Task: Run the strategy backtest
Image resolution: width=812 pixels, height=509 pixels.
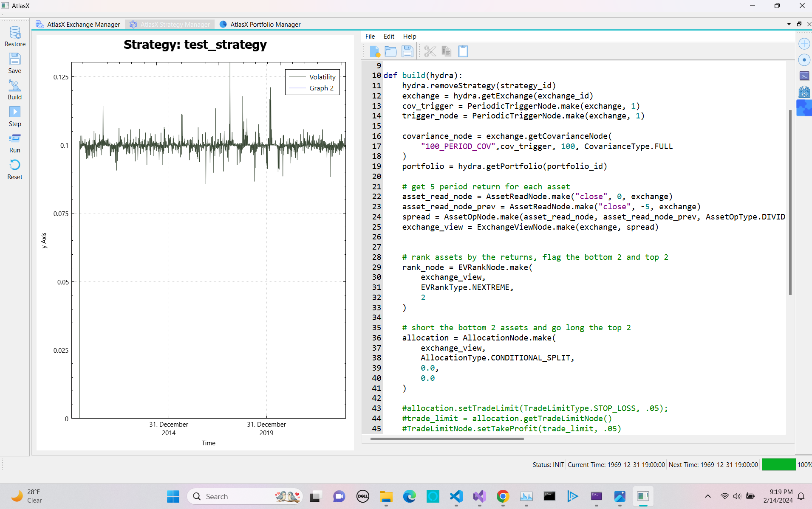Action: [15, 139]
